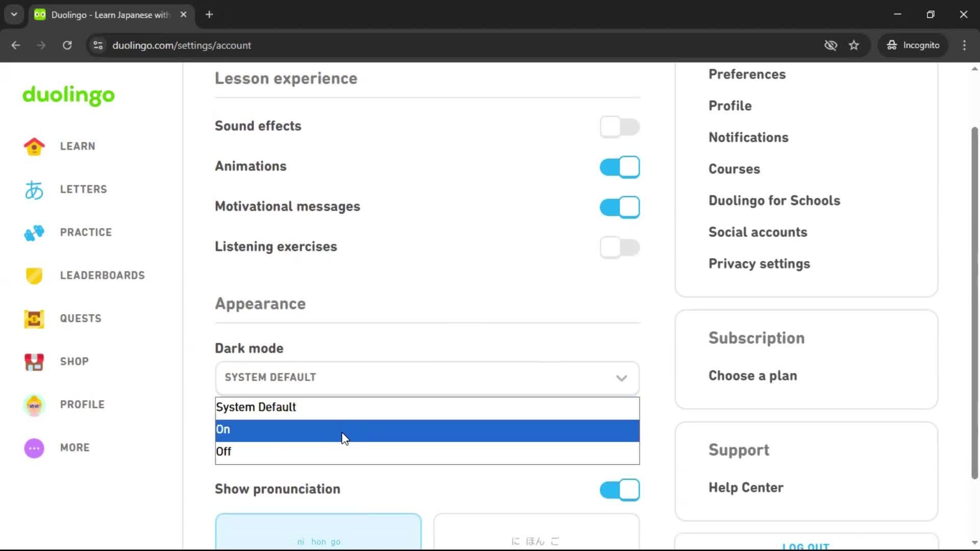The image size is (980, 551).
Task: Open the Help Center
Action: tap(745, 487)
